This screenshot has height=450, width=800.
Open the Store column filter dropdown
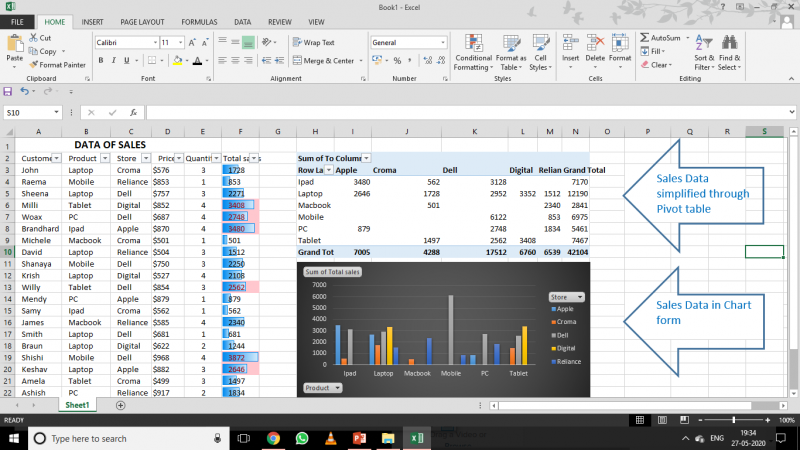146,158
